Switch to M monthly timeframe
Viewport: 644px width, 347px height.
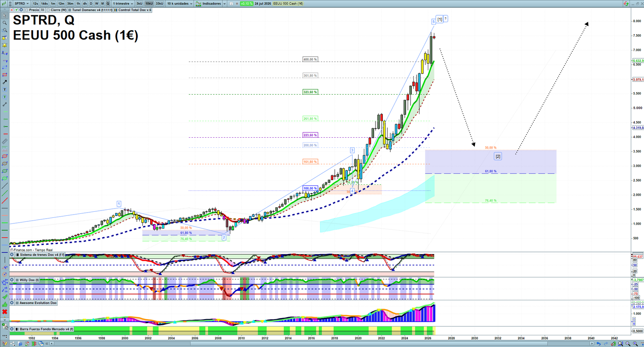pos(102,4)
